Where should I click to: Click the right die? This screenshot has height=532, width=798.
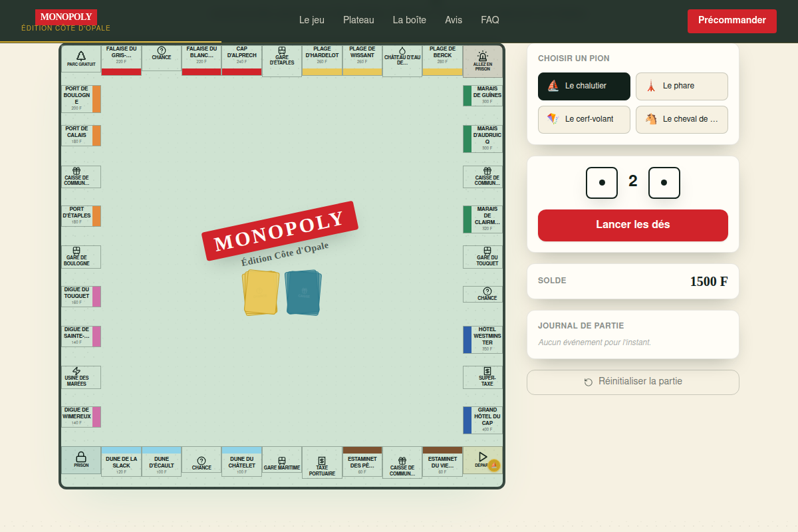pos(664,183)
